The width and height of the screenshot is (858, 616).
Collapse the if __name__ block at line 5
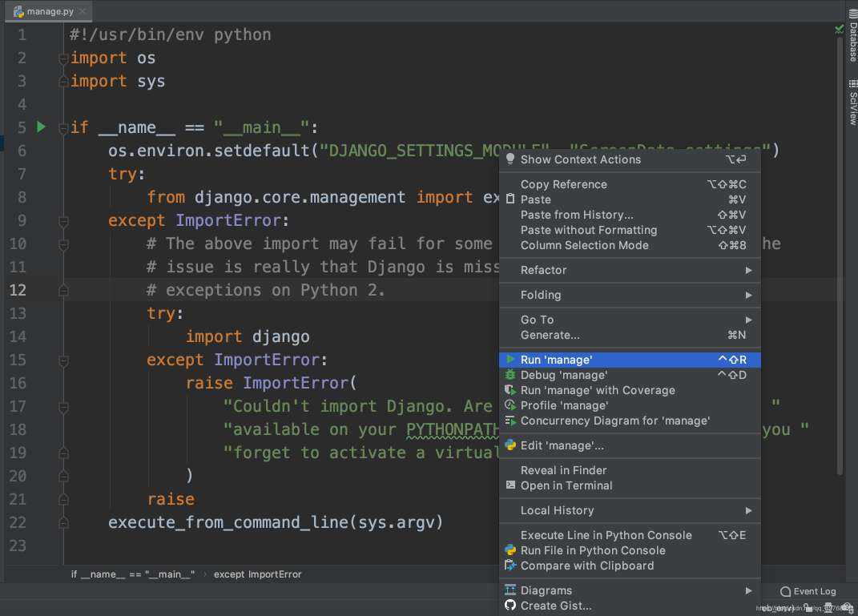(63, 128)
